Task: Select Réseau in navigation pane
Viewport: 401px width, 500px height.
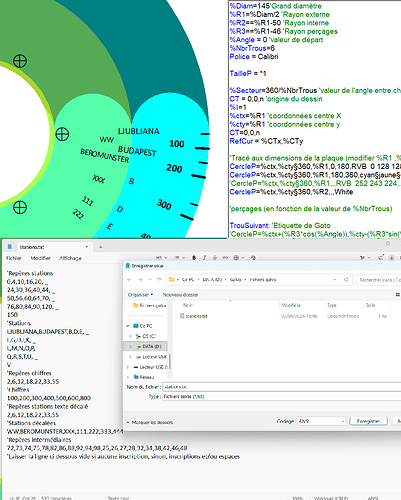Action: pyautogui.click(x=144, y=377)
